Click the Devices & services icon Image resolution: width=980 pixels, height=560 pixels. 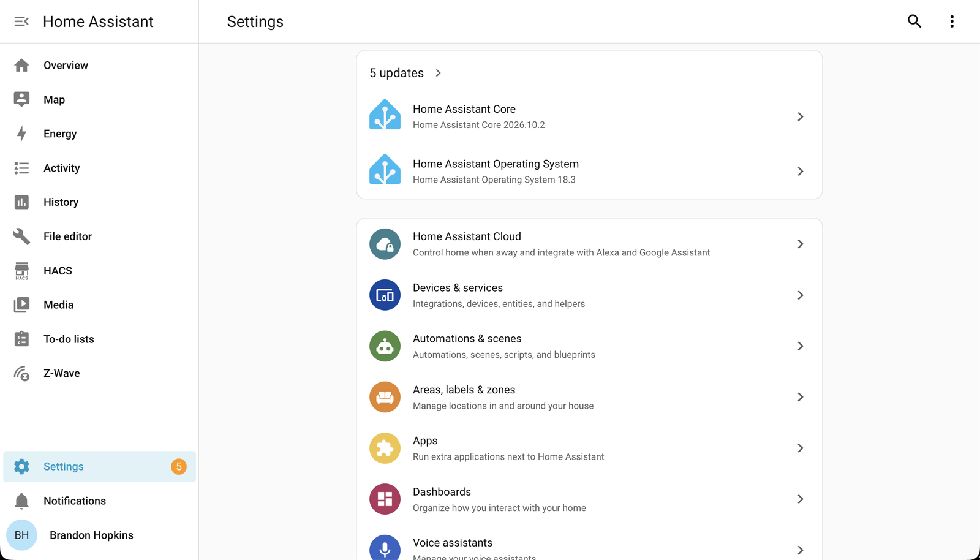(x=385, y=295)
